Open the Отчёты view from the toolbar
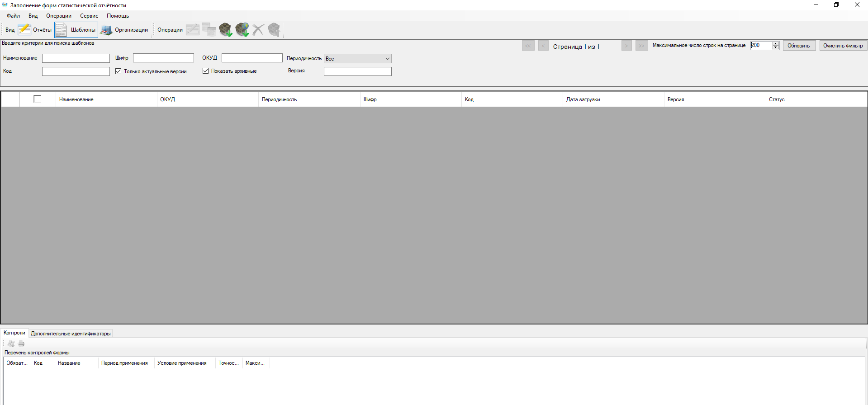 [x=35, y=30]
